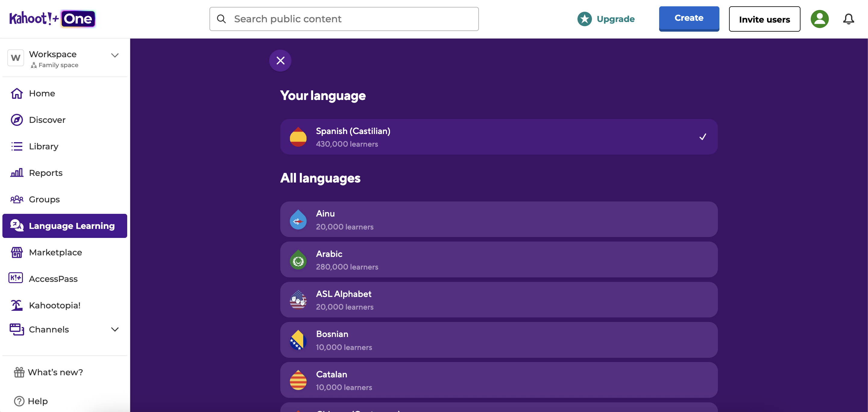
Task: Click the Reports bar chart icon
Action: pos(17,173)
